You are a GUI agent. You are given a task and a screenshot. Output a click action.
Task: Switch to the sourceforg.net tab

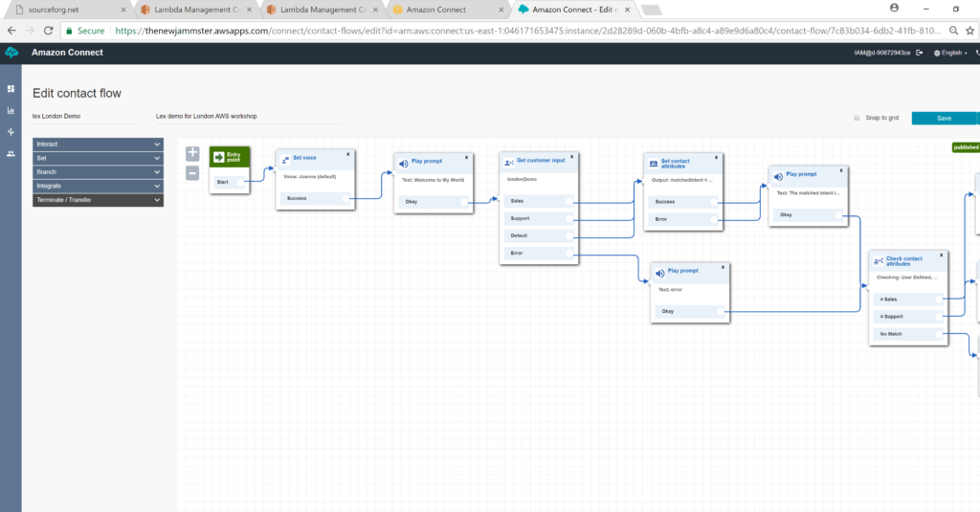pos(70,10)
